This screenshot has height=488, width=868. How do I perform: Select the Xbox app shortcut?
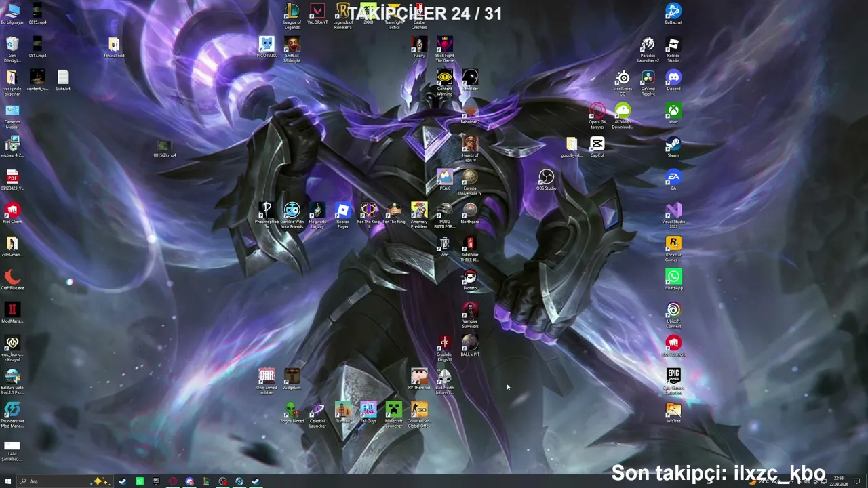(673, 114)
